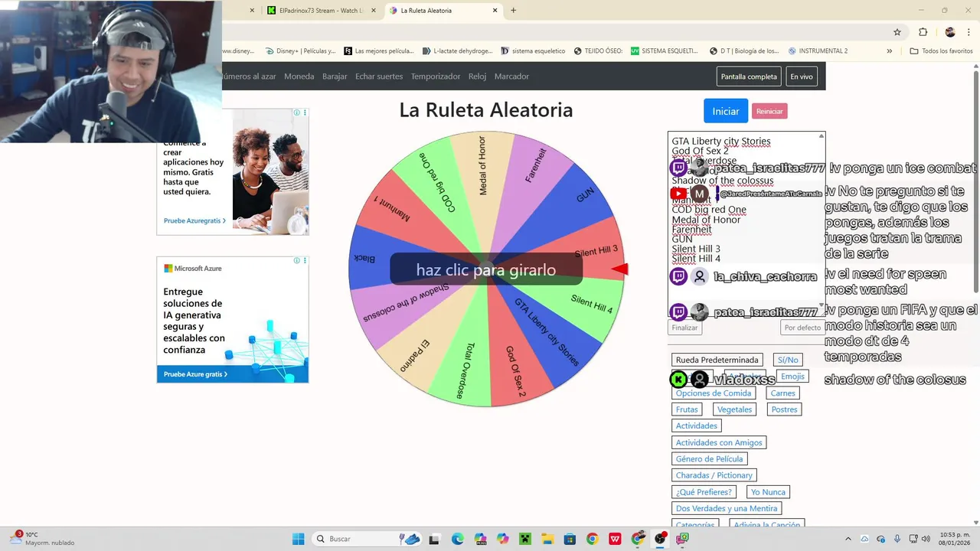980x551 pixels.
Task: Click the Windows taskbar Buscar search box
Action: tap(367, 539)
